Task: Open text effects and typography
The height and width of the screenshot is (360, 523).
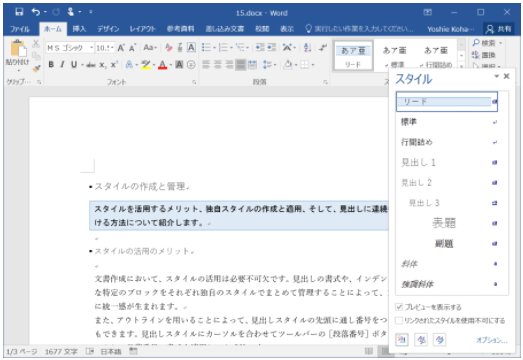Action: [129, 65]
